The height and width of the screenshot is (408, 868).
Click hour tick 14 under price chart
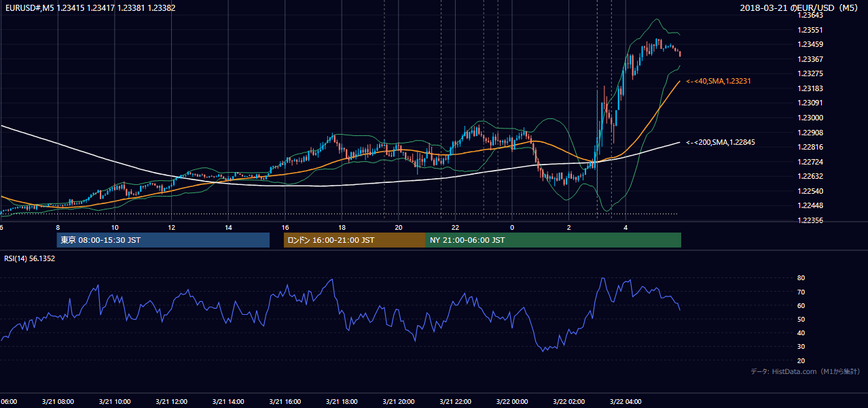(x=228, y=227)
